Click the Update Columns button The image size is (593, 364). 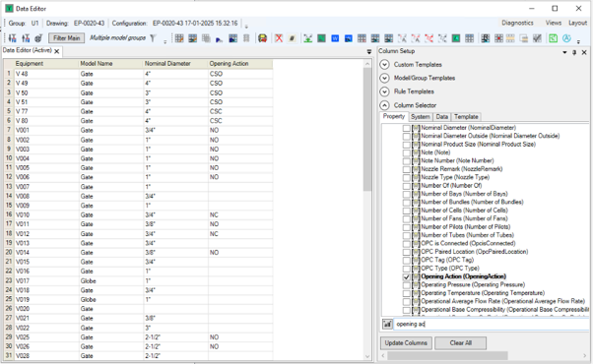point(406,343)
